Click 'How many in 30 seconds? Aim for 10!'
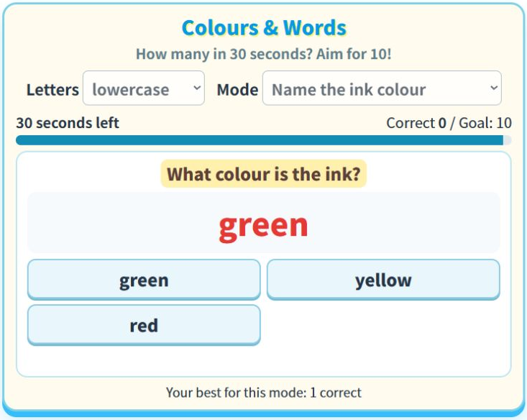This screenshot has width=527, height=420. [263, 54]
